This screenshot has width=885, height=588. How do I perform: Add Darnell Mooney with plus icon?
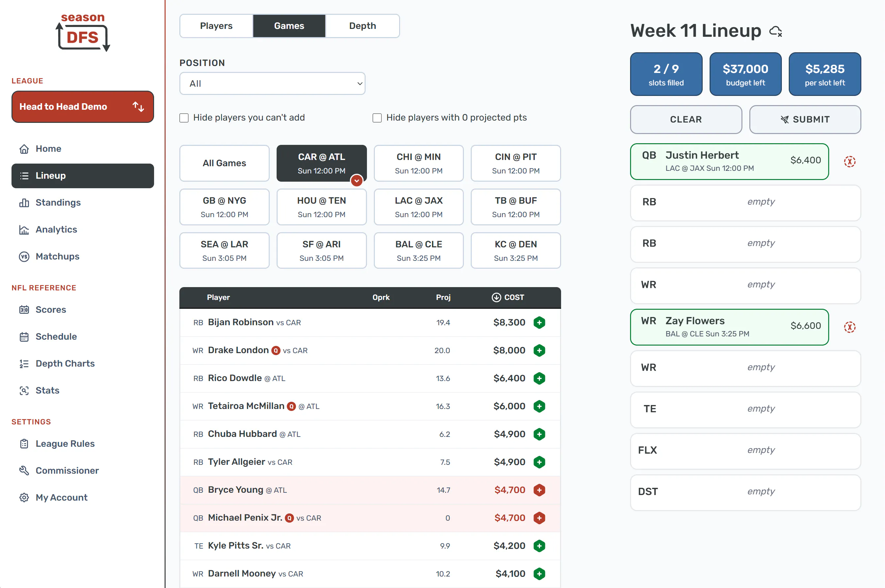pos(539,574)
